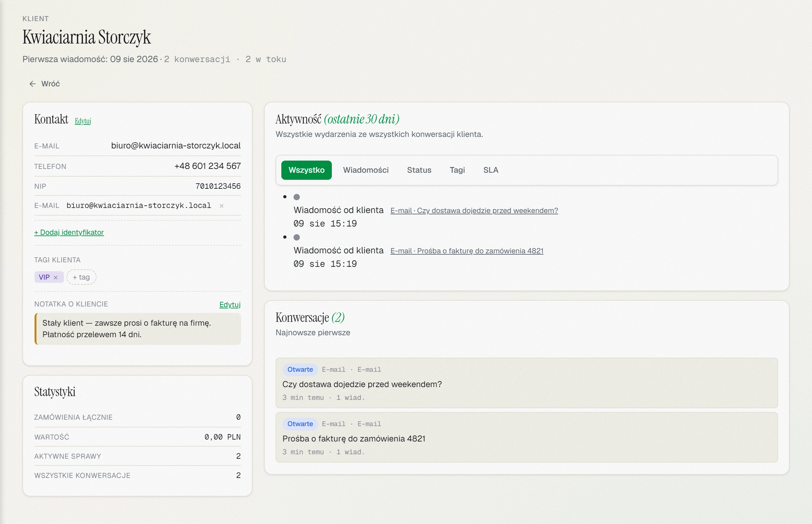Click the Otwarte badge on the weekend delivery conversation

pos(300,369)
